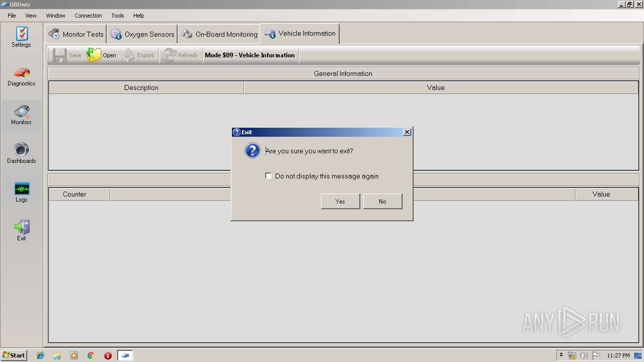The height and width of the screenshot is (362, 644).
Task: Open the View menu
Action: point(31,16)
